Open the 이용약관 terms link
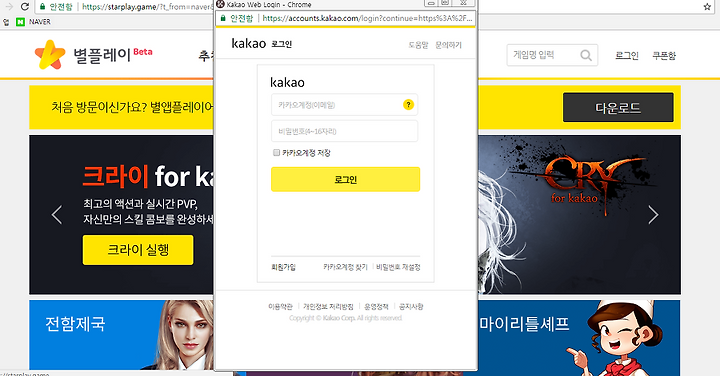The width and height of the screenshot is (720, 376). (x=280, y=306)
